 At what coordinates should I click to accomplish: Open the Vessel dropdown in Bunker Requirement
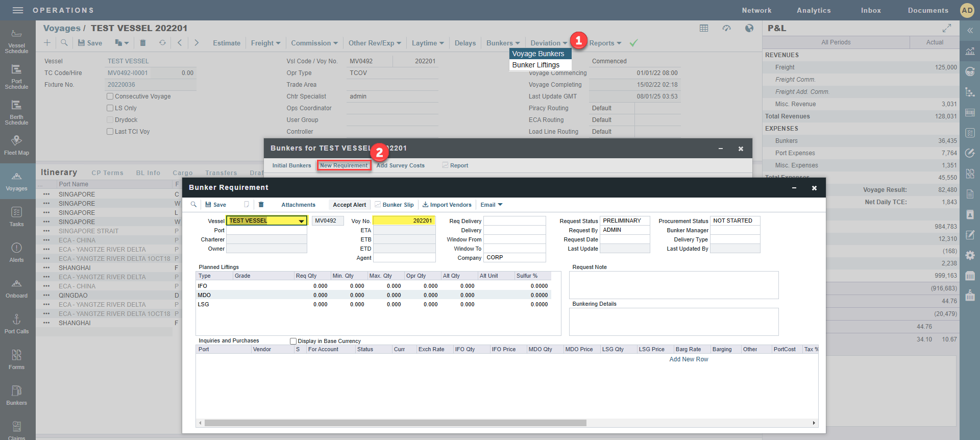[301, 221]
